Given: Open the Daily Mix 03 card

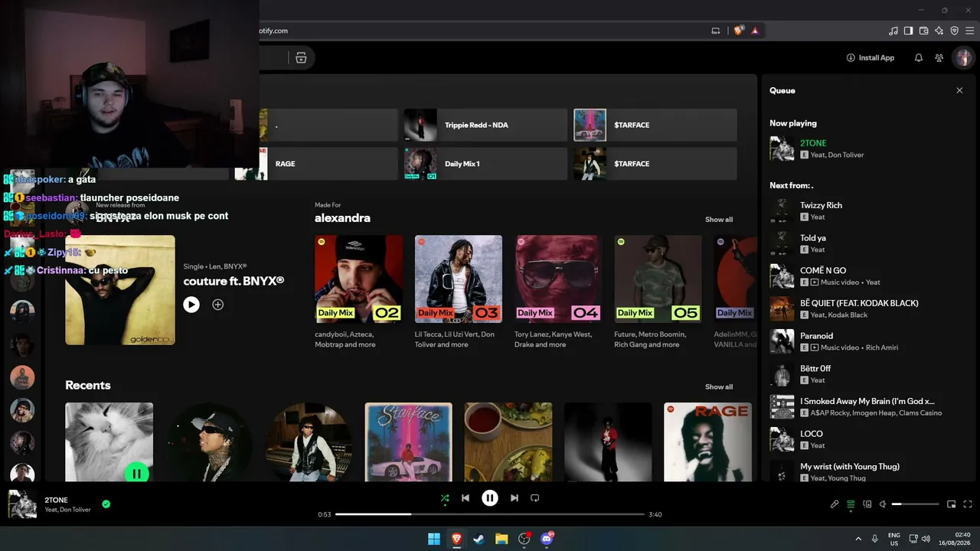Looking at the screenshot, I should 459,292.
